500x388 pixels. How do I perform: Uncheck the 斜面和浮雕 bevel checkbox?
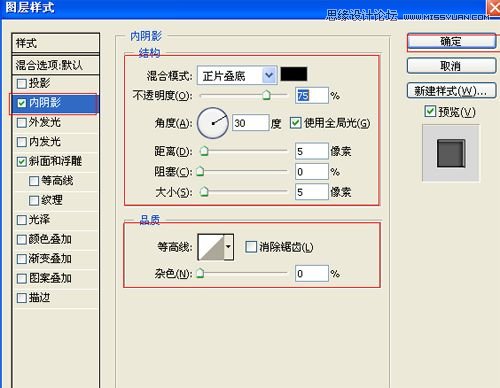[x=22, y=162]
